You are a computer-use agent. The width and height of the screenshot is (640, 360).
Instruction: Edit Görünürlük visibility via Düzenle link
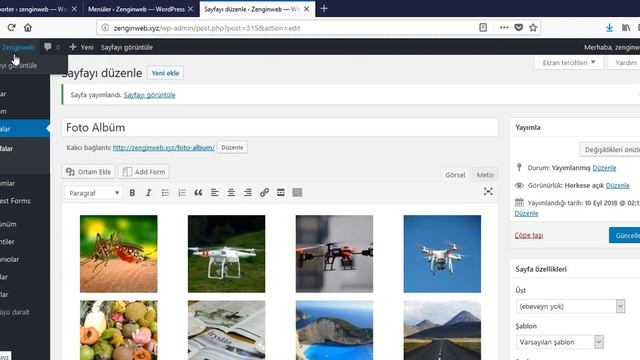(618, 185)
